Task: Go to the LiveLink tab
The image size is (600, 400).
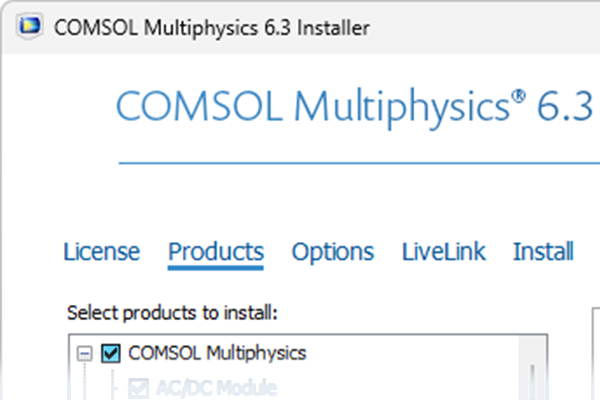Action: 444,252
